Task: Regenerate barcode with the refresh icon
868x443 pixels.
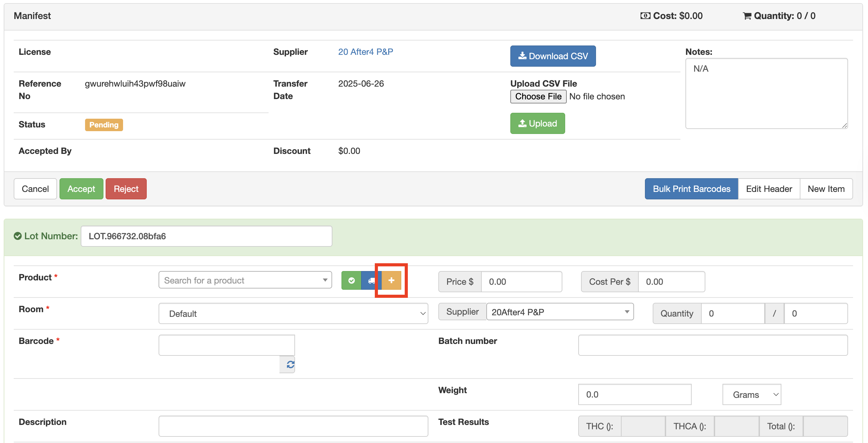Action: [290, 364]
